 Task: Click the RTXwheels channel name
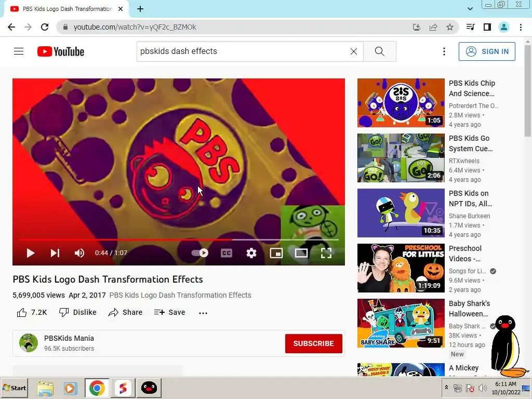pyautogui.click(x=464, y=161)
